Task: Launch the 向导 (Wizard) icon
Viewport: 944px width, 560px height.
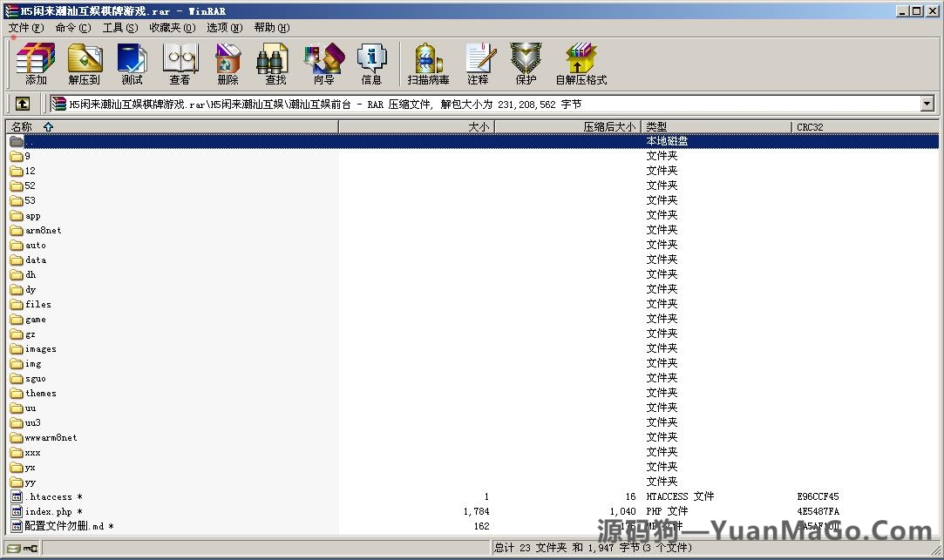Action: 323,64
